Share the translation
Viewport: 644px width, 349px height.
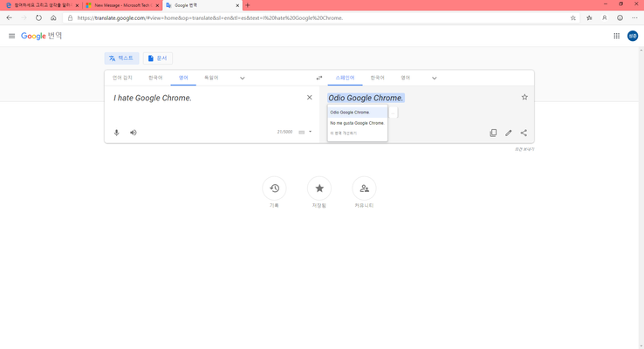524,133
